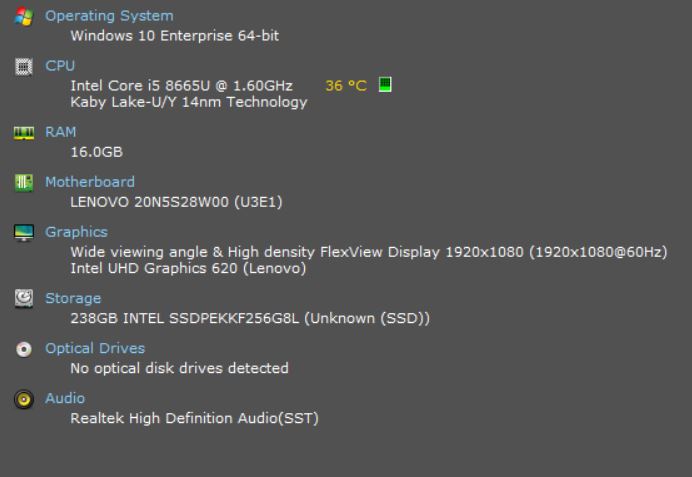Click the yellow Audio speaker icon
The height and width of the screenshot is (477, 692).
click(23, 398)
